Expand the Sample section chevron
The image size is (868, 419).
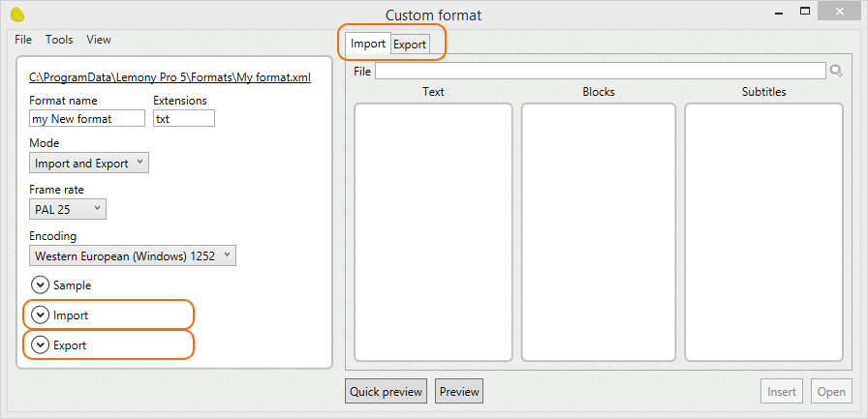40,285
